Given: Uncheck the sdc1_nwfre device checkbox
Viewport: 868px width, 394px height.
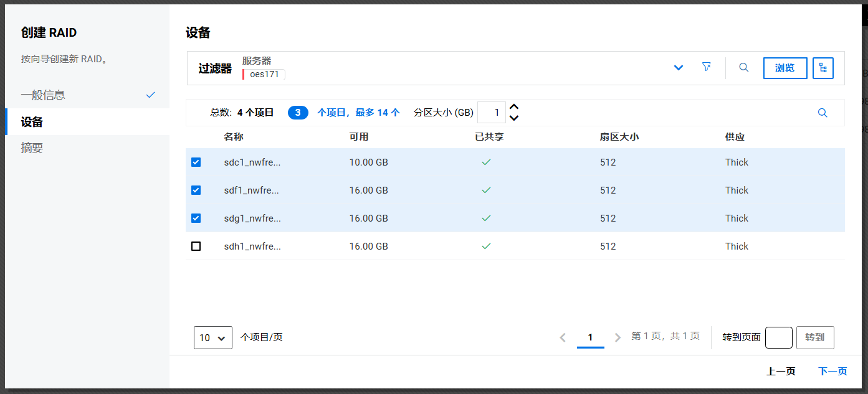Looking at the screenshot, I should 196,162.
